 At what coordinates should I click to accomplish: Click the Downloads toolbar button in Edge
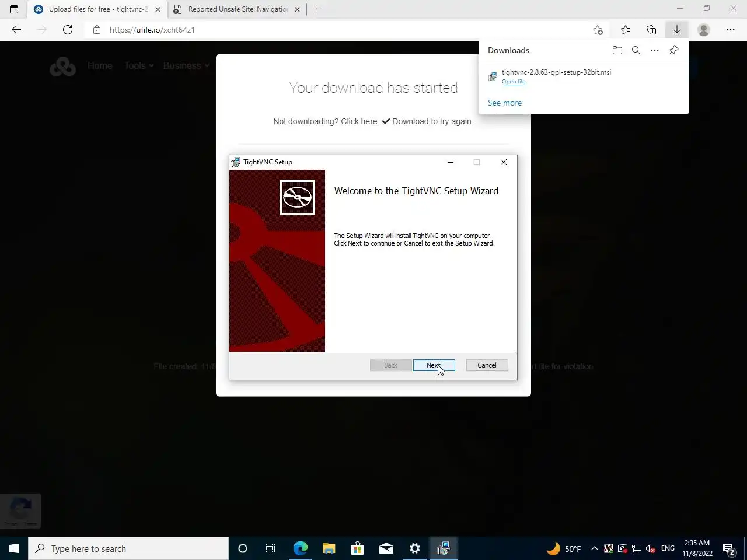(677, 30)
